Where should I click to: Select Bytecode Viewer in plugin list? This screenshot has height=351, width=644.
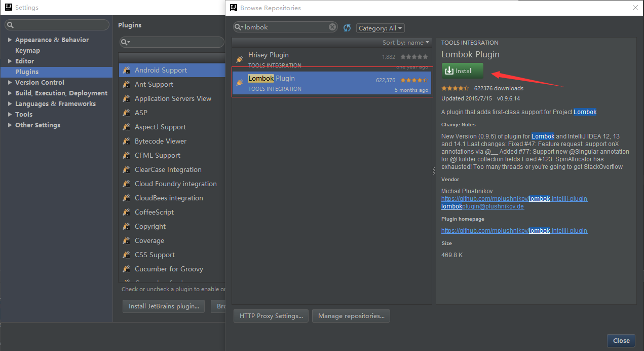pyautogui.click(x=172, y=141)
